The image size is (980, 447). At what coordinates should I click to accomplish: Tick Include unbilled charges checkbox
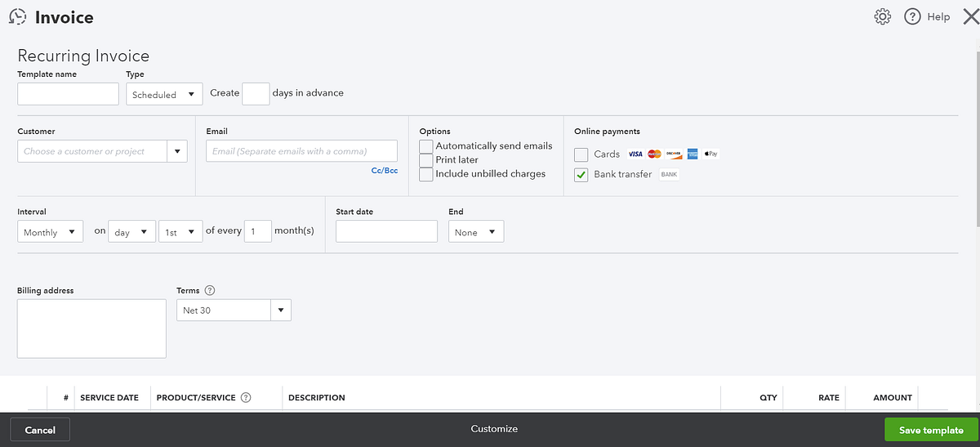coord(425,174)
